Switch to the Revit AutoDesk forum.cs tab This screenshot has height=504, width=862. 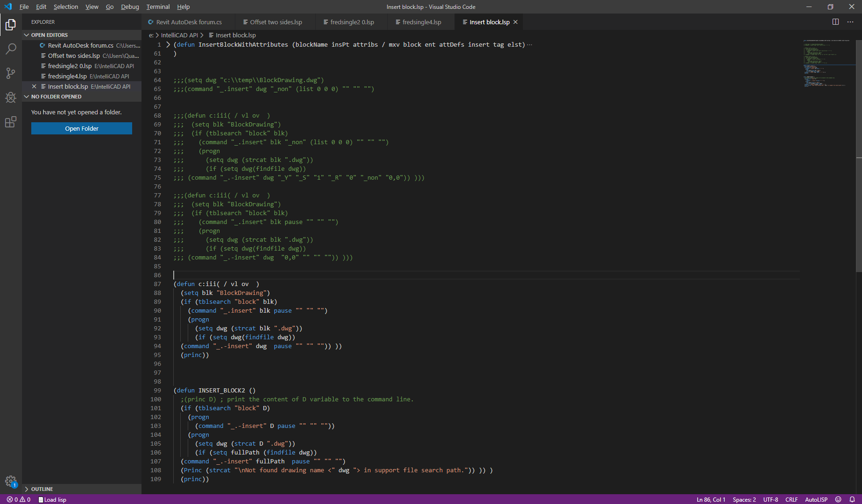189,22
